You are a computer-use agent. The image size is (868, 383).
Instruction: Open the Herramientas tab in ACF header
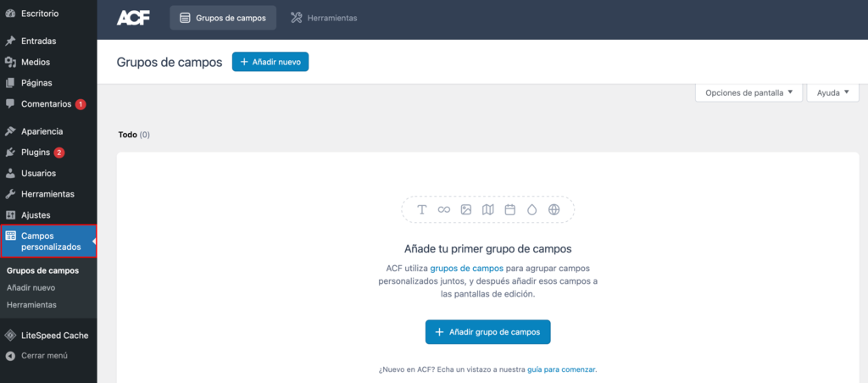(x=324, y=18)
